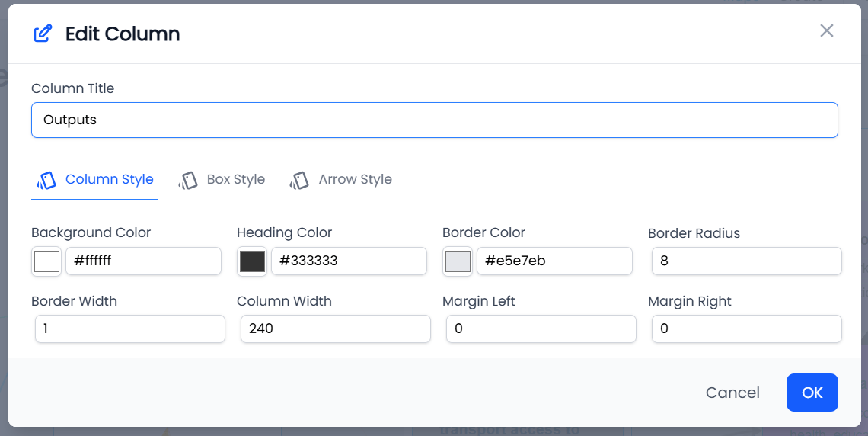This screenshot has width=868, height=436.
Task: Click the Margin Right label
Action: (689, 301)
